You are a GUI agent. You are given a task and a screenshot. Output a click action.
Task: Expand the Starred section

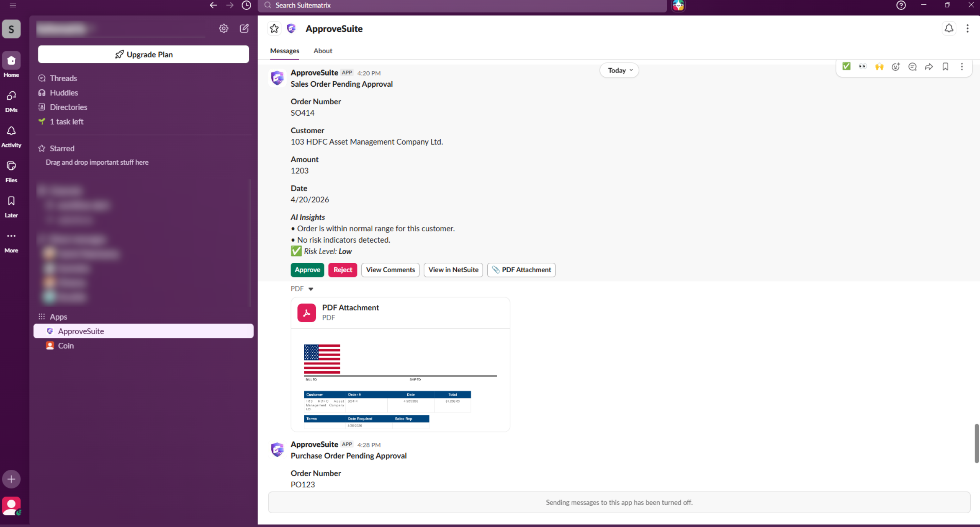point(62,148)
